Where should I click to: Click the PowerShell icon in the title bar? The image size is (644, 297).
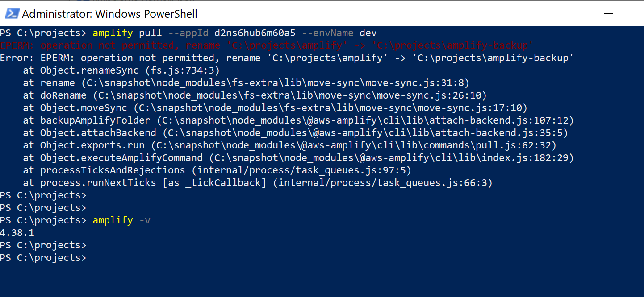coord(12,13)
